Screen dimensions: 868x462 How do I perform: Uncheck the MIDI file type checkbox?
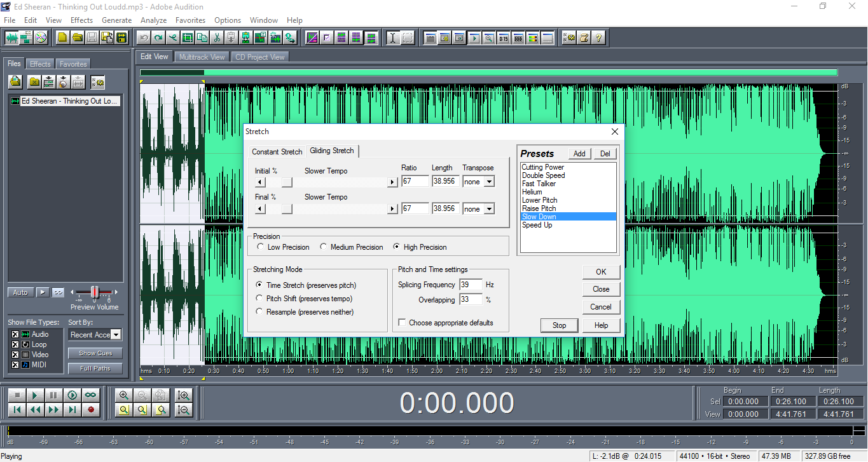tap(15, 365)
